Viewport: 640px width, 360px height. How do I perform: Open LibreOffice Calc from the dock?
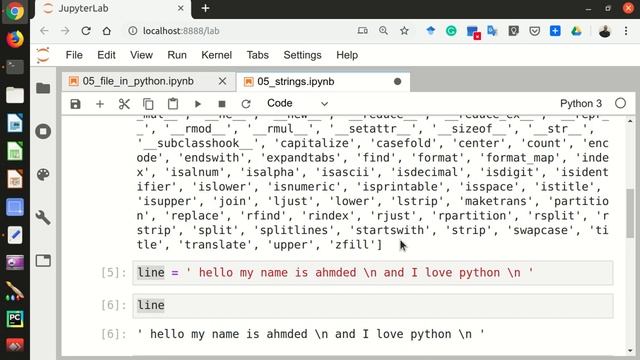point(15,151)
